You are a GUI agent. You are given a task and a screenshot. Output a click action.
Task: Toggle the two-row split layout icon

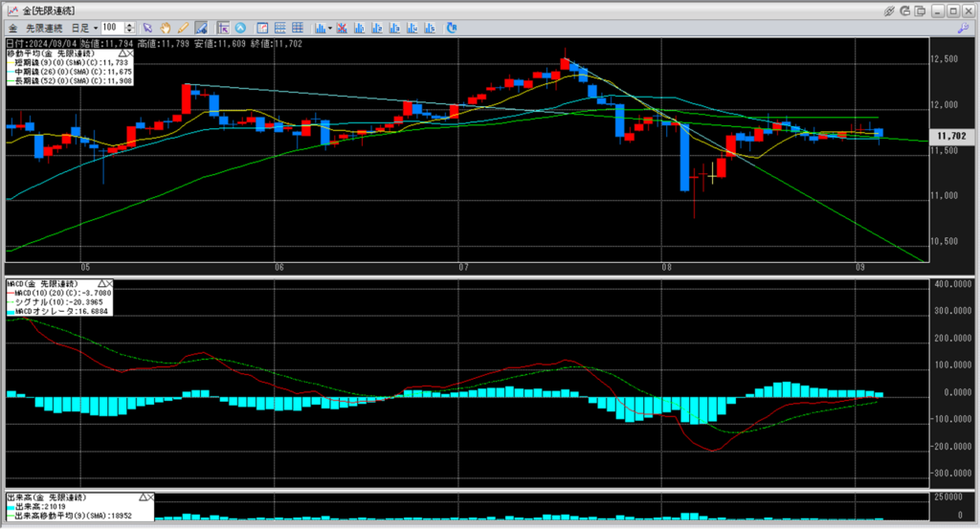[x=280, y=28]
